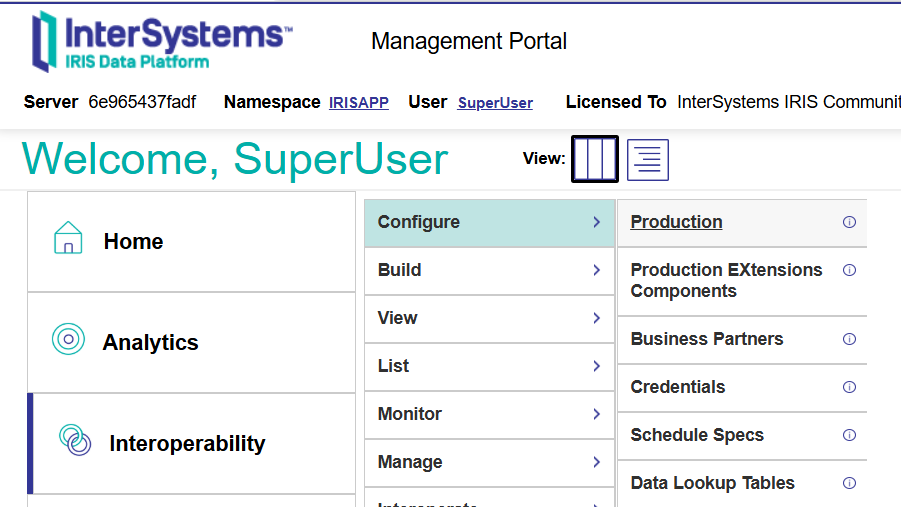This screenshot has height=507, width=901.
Task: Open the Analytics section
Action: click(191, 343)
